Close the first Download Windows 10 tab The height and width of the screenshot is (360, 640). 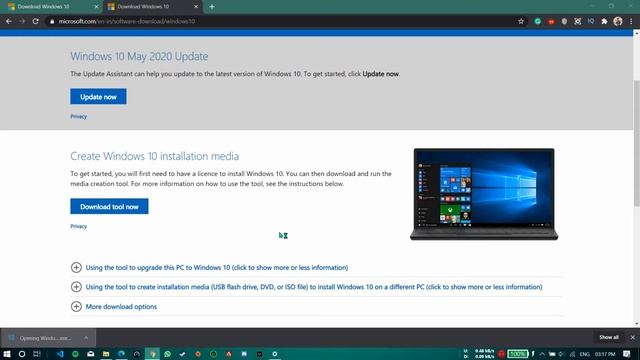tap(96, 7)
